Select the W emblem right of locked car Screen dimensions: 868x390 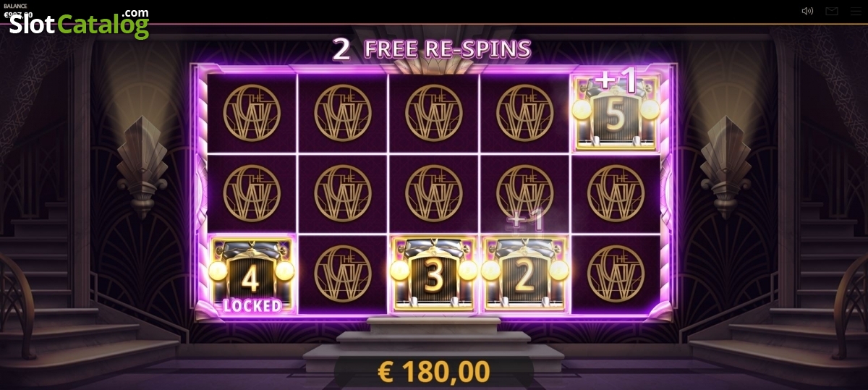pos(342,274)
